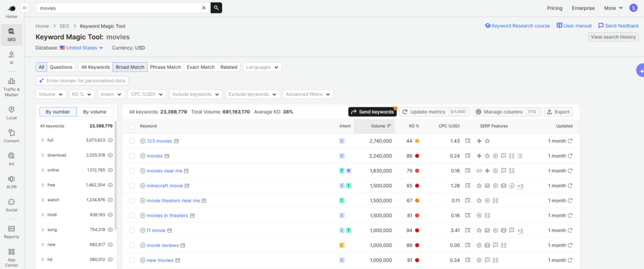The width and height of the screenshot is (644, 269).
Task: Toggle eye icon for download group
Action: click(x=110, y=155)
